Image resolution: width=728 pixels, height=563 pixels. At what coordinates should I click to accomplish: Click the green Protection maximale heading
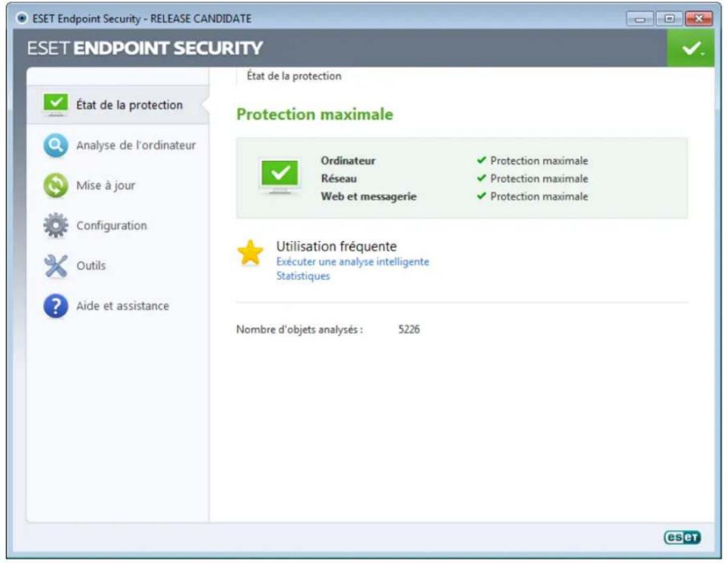(x=315, y=114)
